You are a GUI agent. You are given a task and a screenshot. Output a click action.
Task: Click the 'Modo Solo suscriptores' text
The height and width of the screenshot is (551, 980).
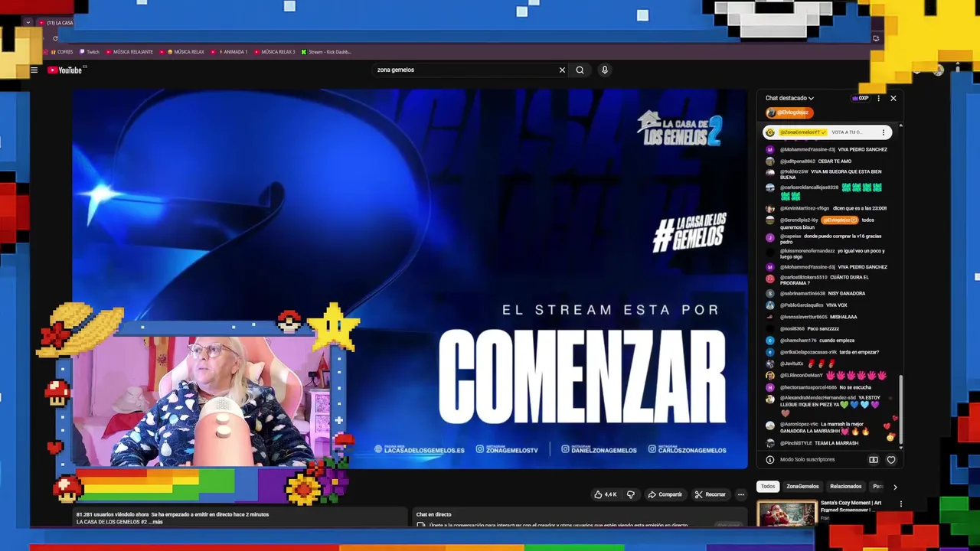[807, 460]
